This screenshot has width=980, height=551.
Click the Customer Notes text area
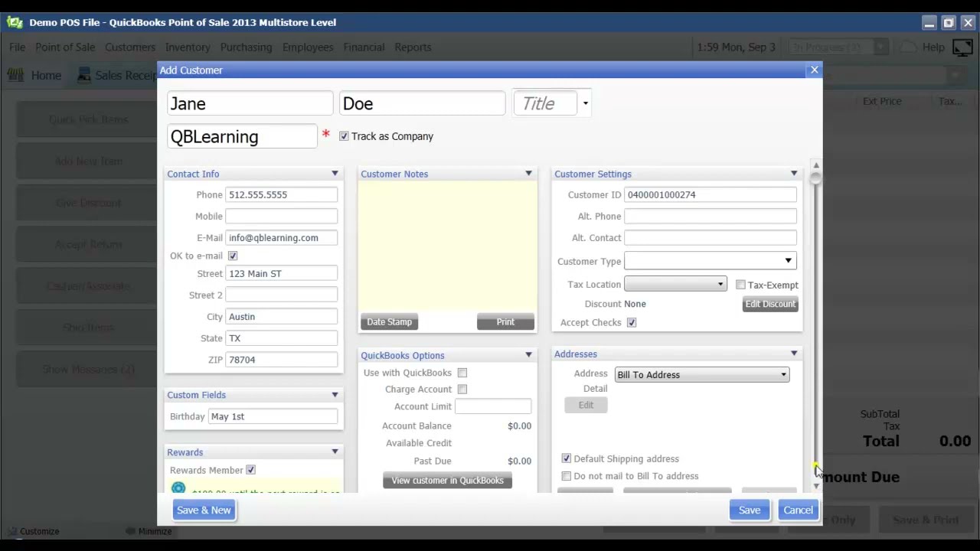447,246
